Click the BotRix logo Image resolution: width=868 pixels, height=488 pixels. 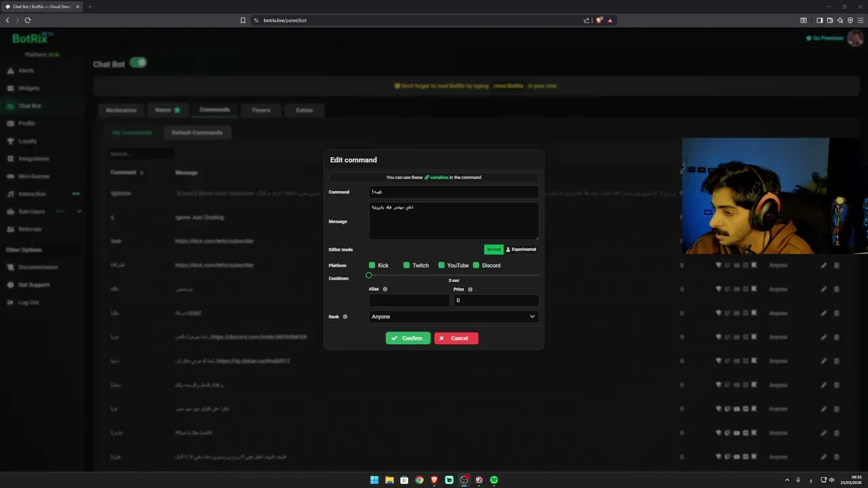point(33,38)
